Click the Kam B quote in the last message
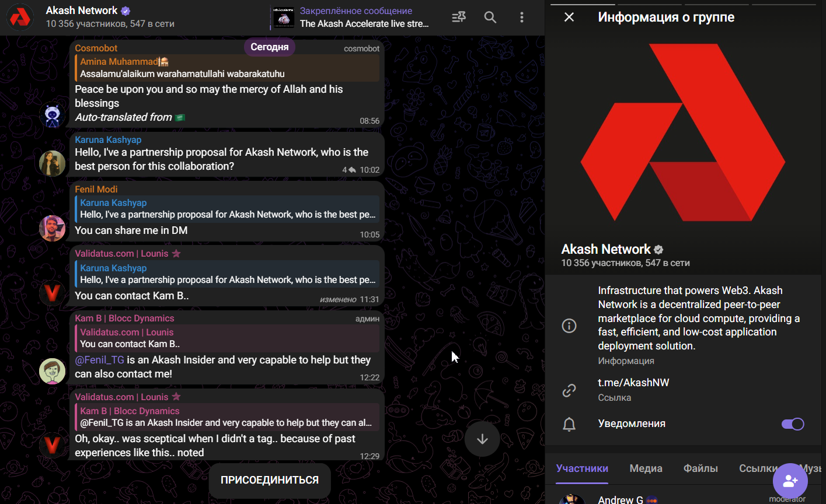This screenshot has width=826, height=504. point(227,417)
